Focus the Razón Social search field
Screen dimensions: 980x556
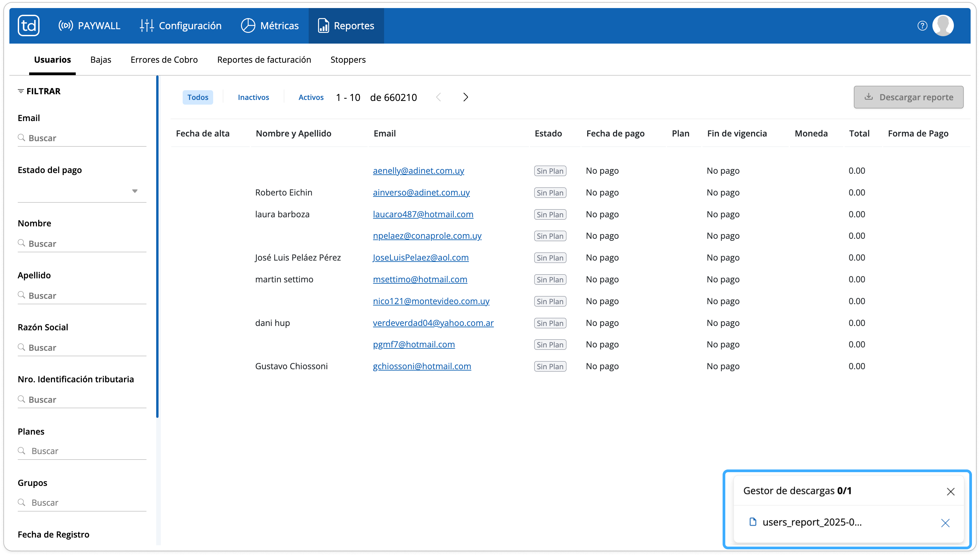click(x=82, y=347)
